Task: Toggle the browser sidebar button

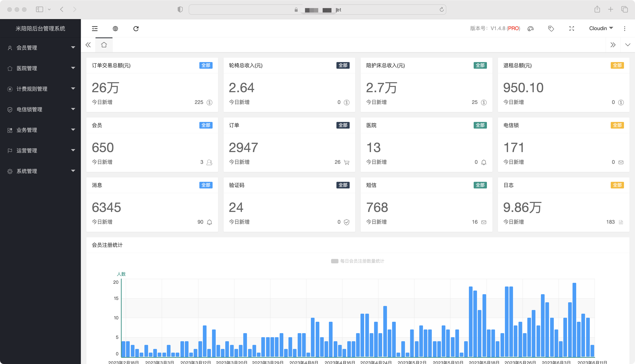Action: click(40, 10)
